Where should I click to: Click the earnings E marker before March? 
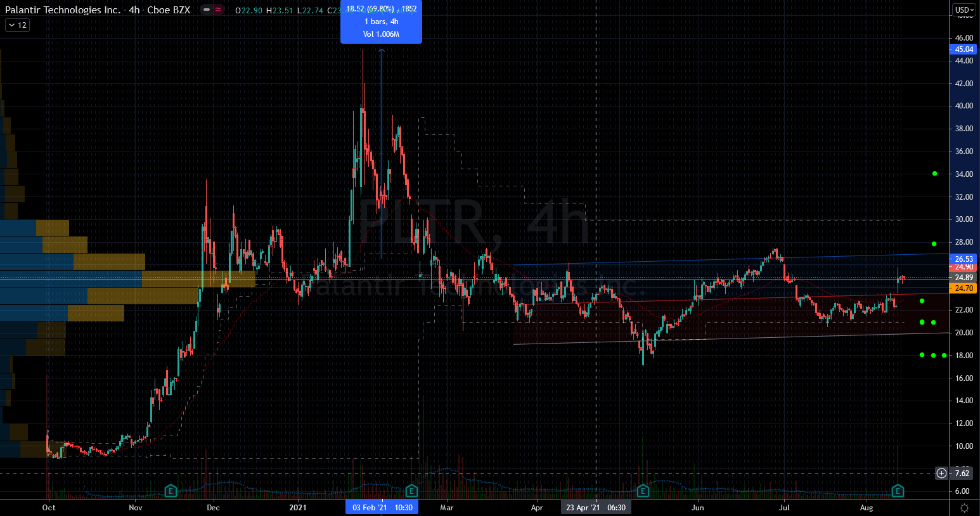coord(411,491)
